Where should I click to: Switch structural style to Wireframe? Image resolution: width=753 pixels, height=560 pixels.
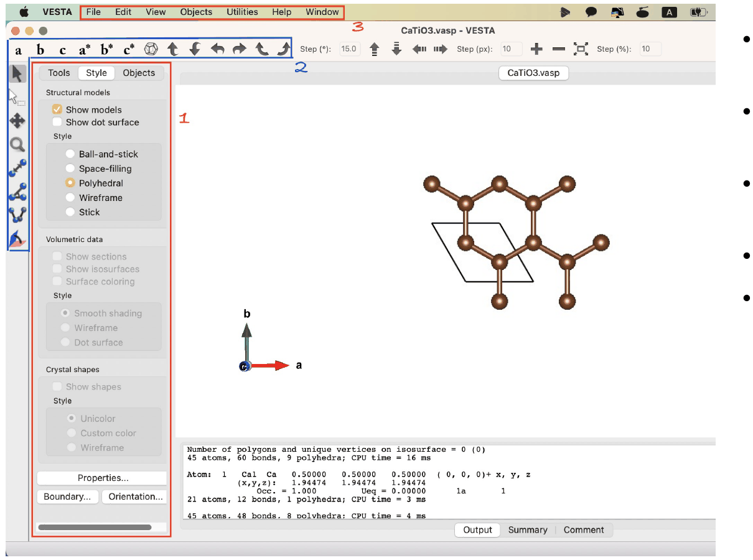pos(70,198)
